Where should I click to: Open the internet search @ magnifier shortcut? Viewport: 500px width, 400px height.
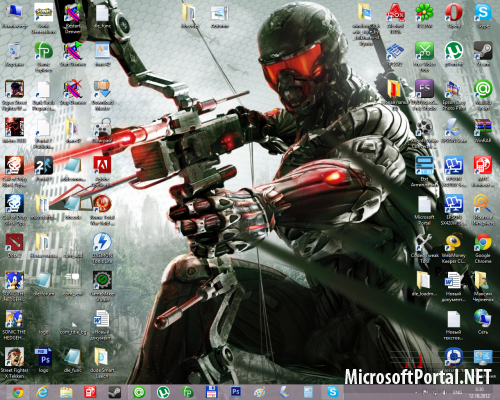click(483, 209)
